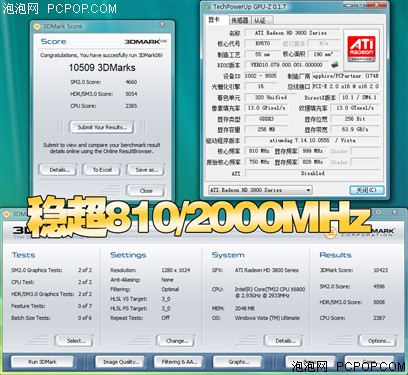Click the 810 MHz core clock field

[259, 151]
